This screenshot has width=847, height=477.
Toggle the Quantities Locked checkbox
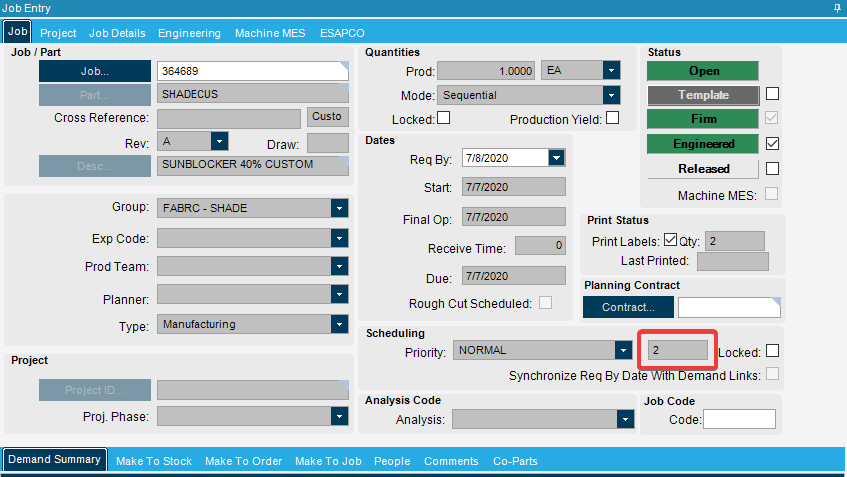pyautogui.click(x=443, y=118)
